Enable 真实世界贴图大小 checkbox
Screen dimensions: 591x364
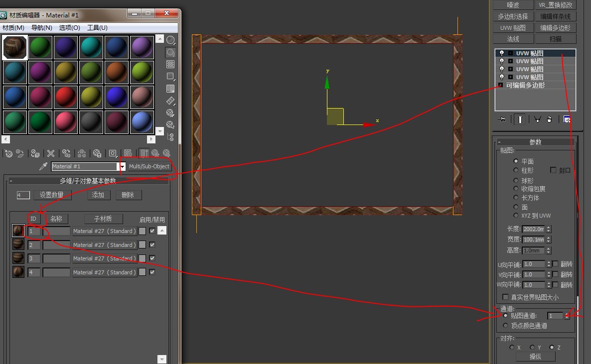coord(506,297)
